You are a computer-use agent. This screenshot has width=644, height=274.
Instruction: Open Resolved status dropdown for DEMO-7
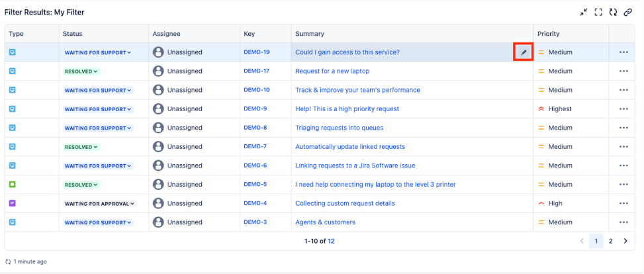81,147
